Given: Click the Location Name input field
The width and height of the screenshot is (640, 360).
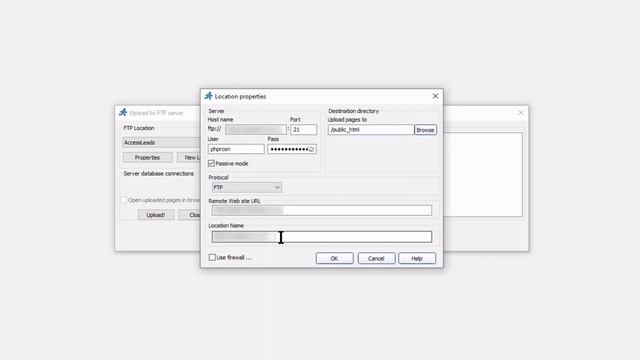Looking at the screenshot, I should click(x=322, y=237).
